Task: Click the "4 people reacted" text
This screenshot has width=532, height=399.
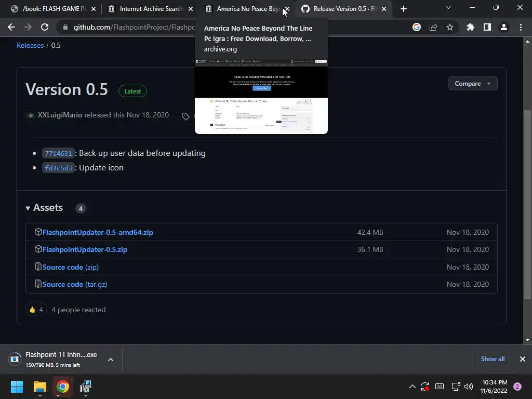Action: pyautogui.click(x=78, y=310)
